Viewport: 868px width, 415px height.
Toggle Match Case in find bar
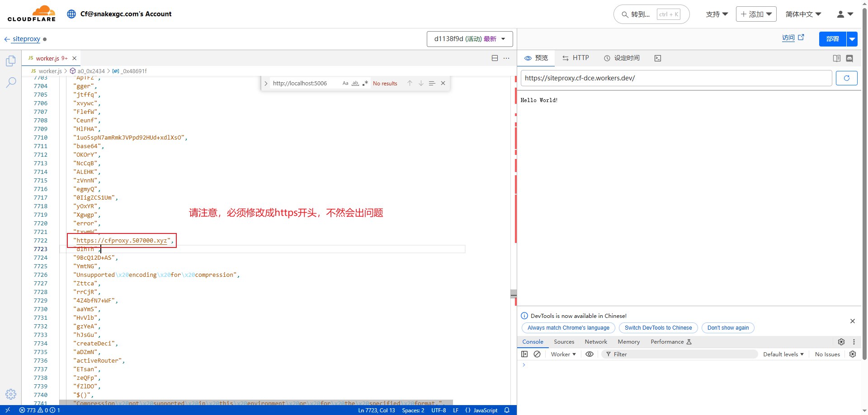pyautogui.click(x=345, y=83)
